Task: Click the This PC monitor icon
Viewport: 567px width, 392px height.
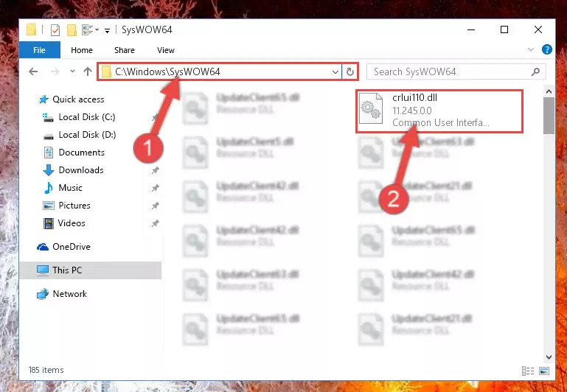Action: pos(43,270)
